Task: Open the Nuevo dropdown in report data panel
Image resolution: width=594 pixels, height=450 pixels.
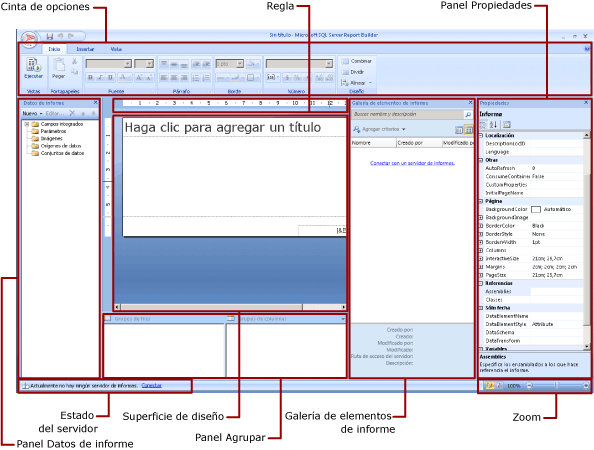Action: coord(32,113)
